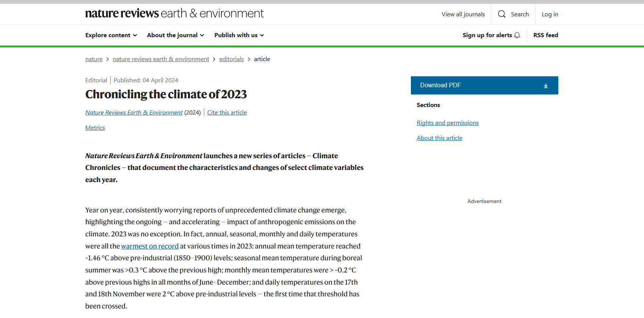Click the download arrow icon on PDF button
This screenshot has width=644, height=318.
pyautogui.click(x=546, y=86)
